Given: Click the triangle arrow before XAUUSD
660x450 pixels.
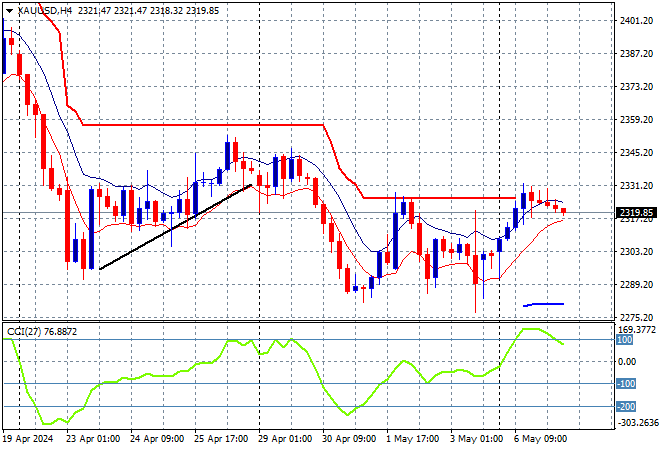Looking at the screenshot, I should coord(9,11).
